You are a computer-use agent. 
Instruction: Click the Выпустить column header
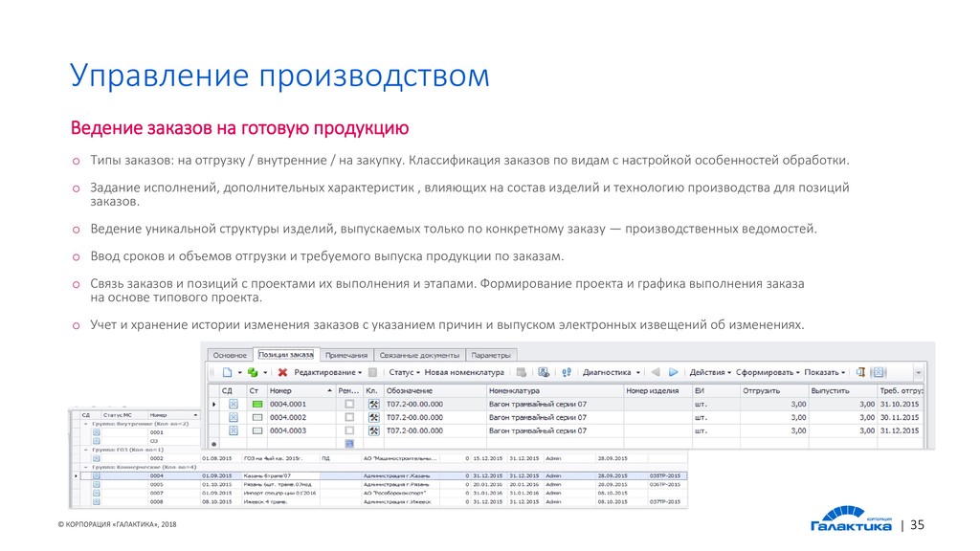(x=842, y=390)
